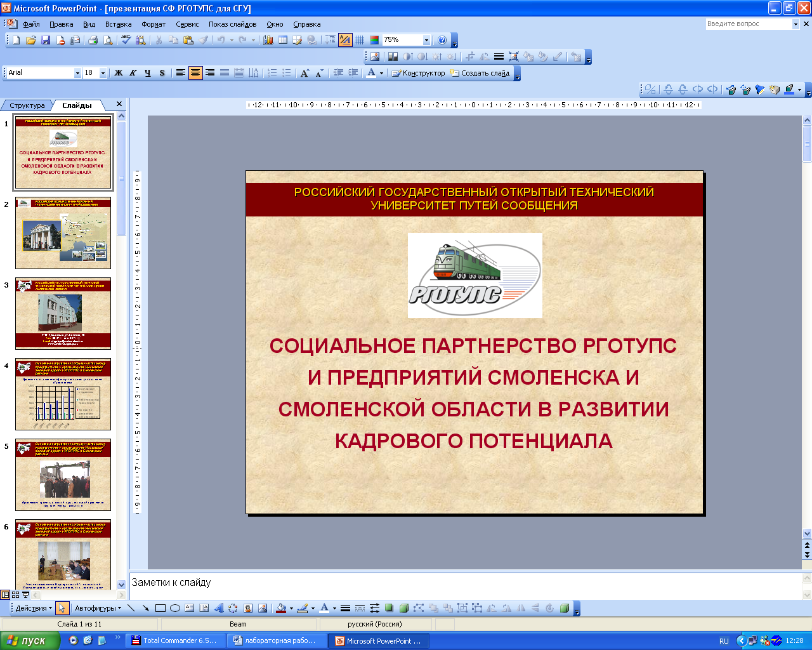Image resolution: width=812 pixels, height=650 pixels.
Task: Select the Line drawing tool
Action: [131, 608]
